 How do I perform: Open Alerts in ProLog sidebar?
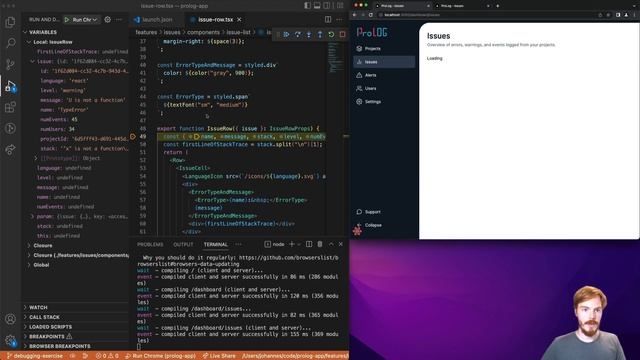pyautogui.click(x=384, y=75)
